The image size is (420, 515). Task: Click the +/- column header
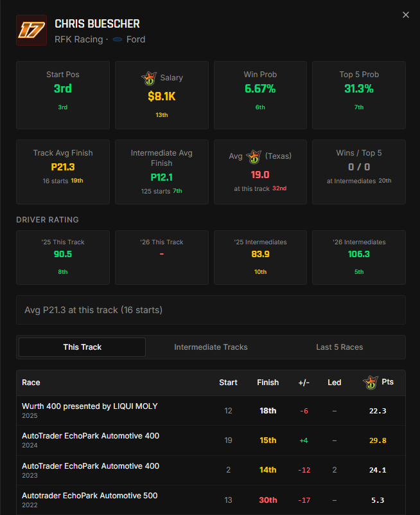point(304,383)
